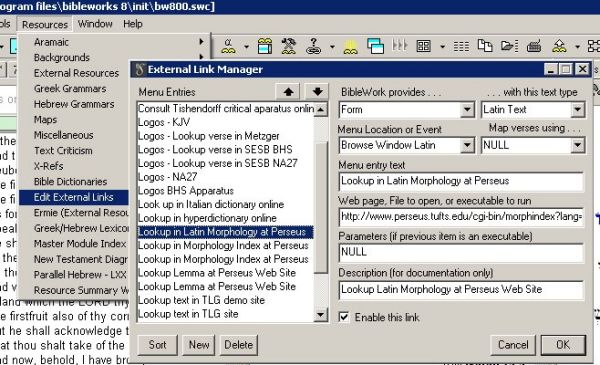Screen dimensions: 600x365
Task: Click the window-with-binoculars toolbar icon
Action: (x=265, y=46)
